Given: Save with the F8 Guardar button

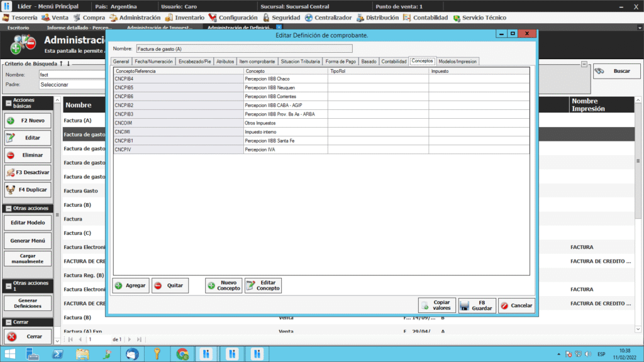Looking at the screenshot, I should click(x=477, y=305).
